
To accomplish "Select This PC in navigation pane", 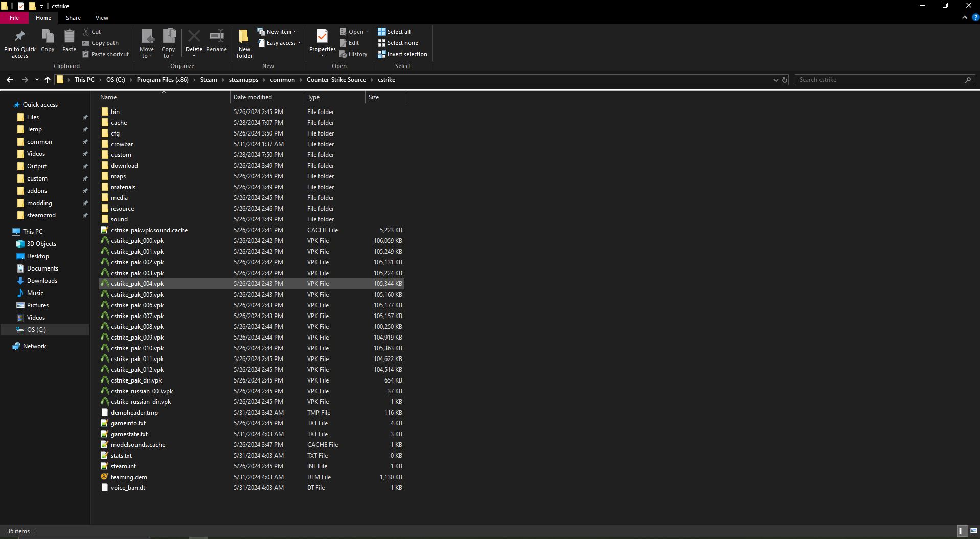I will (x=33, y=232).
